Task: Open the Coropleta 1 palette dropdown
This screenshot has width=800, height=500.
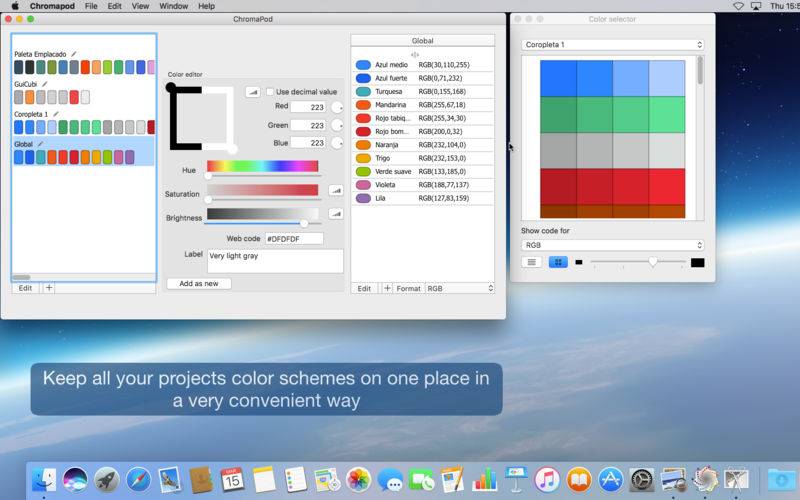Action: [612, 45]
